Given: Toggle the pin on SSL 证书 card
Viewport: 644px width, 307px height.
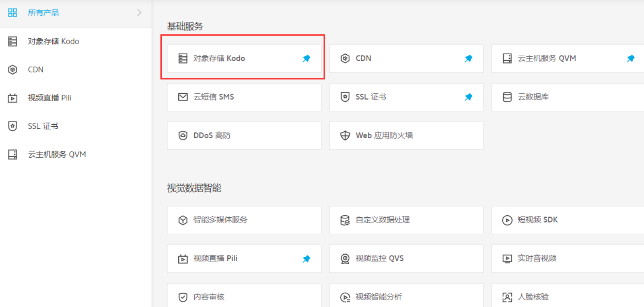Looking at the screenshot, I should pyautogui.click(x=469, y=97).
